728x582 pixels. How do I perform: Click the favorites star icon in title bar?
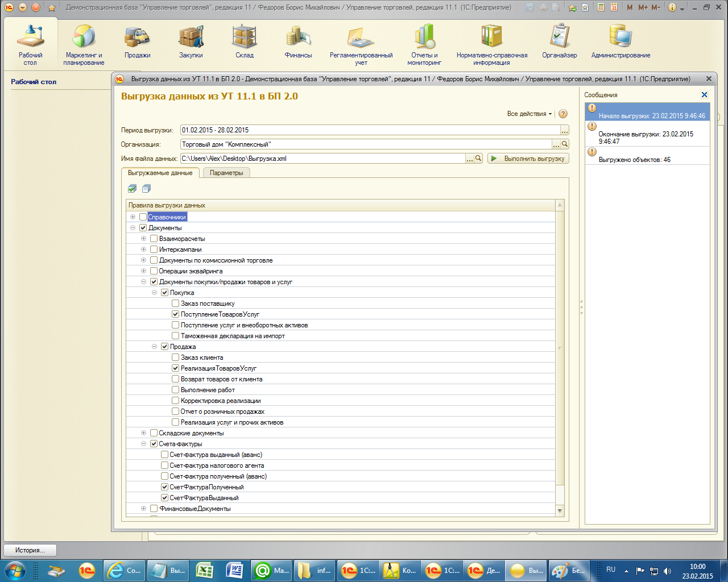[x=52, y=7]
